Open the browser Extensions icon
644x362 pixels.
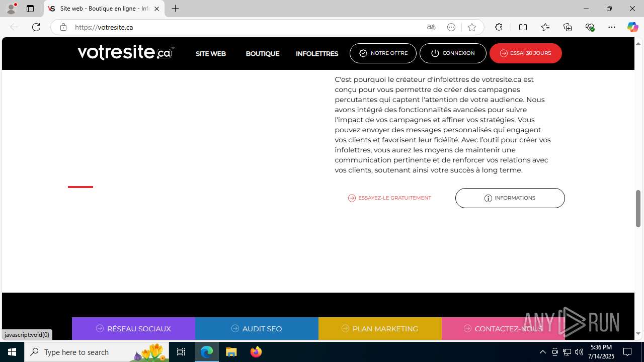[499, 27]
